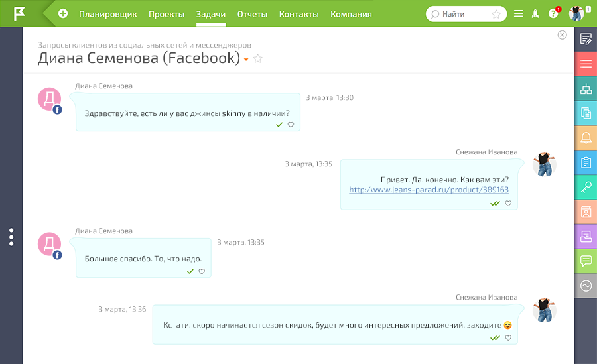Go to the Проекты menu
Screen dimensions: 597x364
click(166, 14)
